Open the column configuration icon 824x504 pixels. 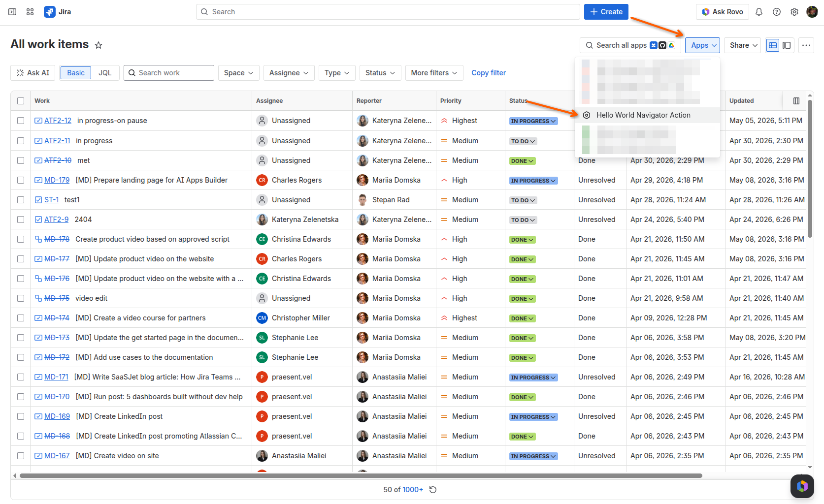pyautogui.click(x=796, y=101)
